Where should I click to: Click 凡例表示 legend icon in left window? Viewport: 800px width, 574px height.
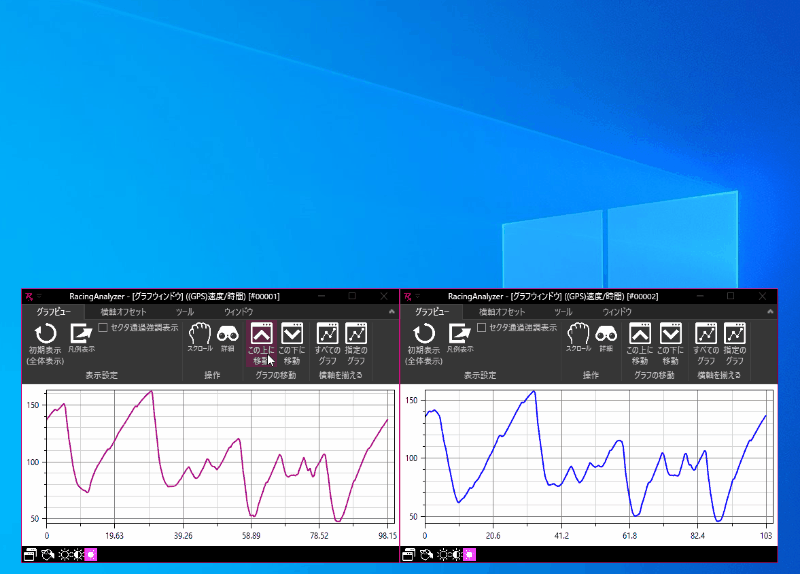tap(81, 335)
